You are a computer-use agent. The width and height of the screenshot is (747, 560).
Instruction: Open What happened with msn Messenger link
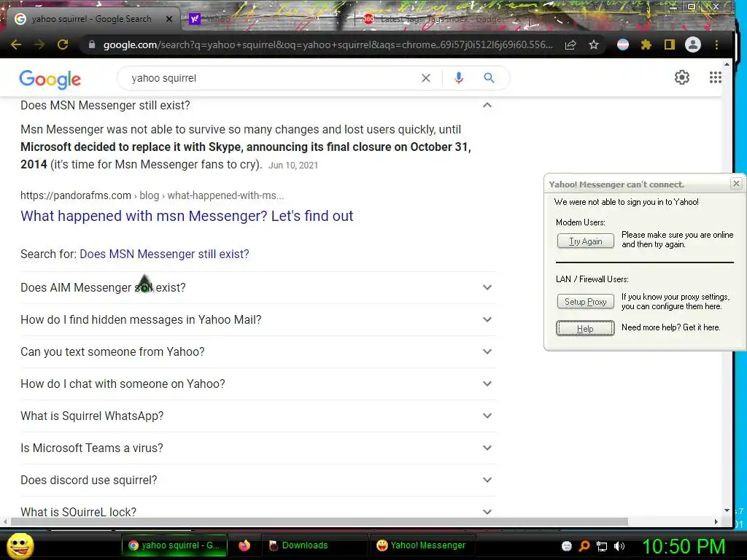click(x=187, y=216)
